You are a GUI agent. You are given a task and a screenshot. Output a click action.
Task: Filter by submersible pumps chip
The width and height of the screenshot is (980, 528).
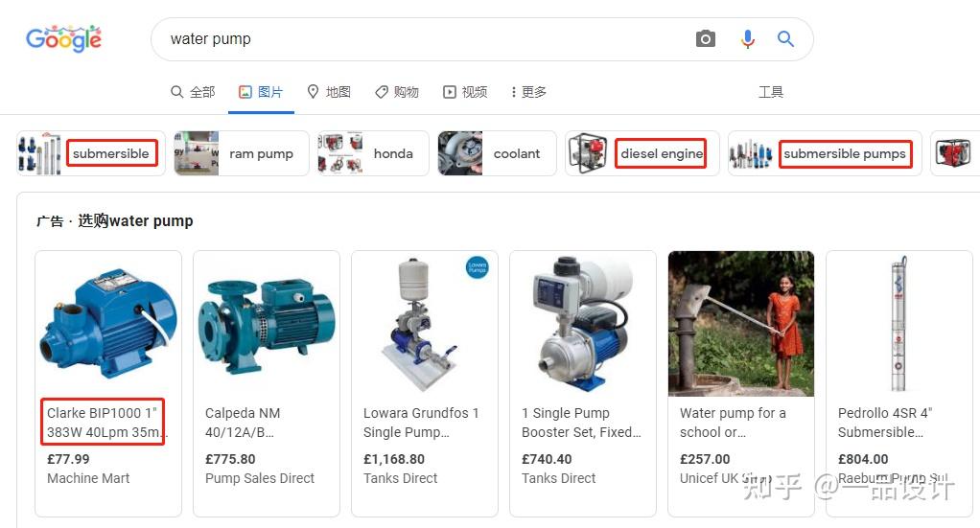click(x=825, y=153)
